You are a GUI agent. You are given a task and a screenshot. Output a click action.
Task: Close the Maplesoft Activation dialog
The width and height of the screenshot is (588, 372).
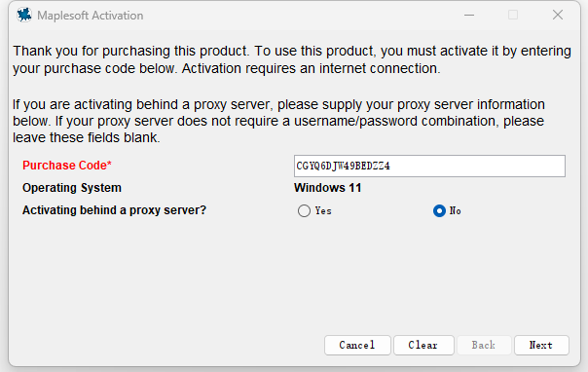(558, 15)
